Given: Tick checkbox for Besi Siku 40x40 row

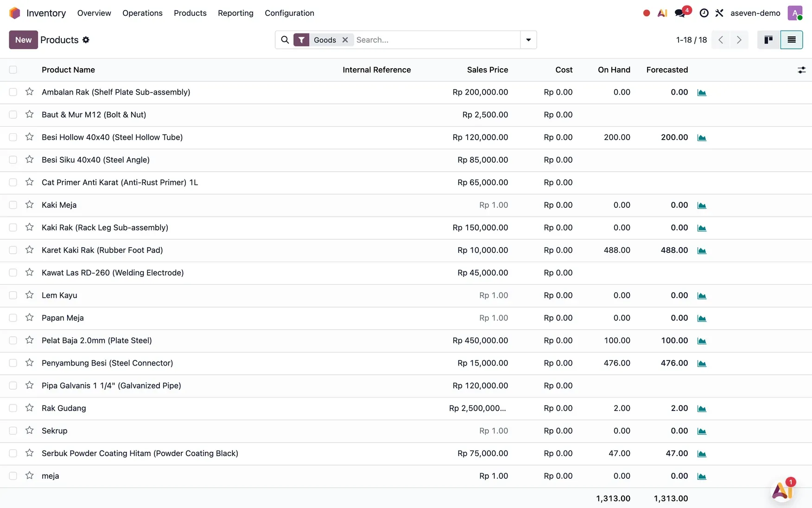Looking at the screenshot, I should (x=13, y=160).
